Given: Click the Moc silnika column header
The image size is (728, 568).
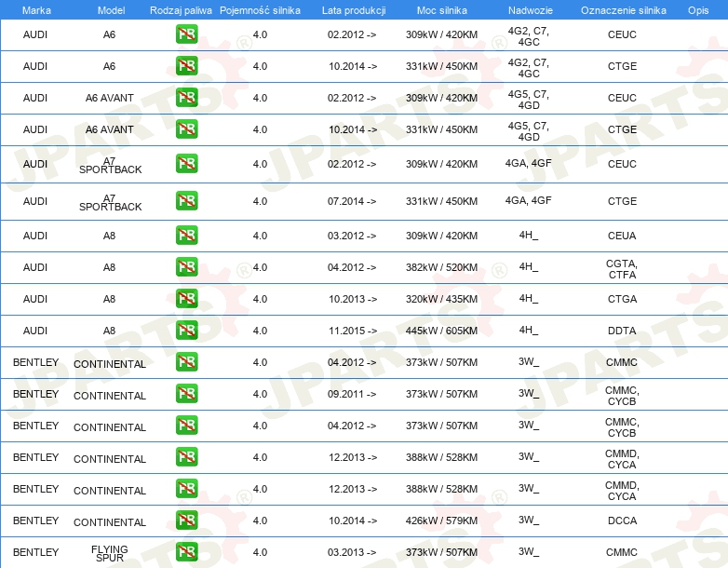Looking at the screenshot, I should click(442, 10).
